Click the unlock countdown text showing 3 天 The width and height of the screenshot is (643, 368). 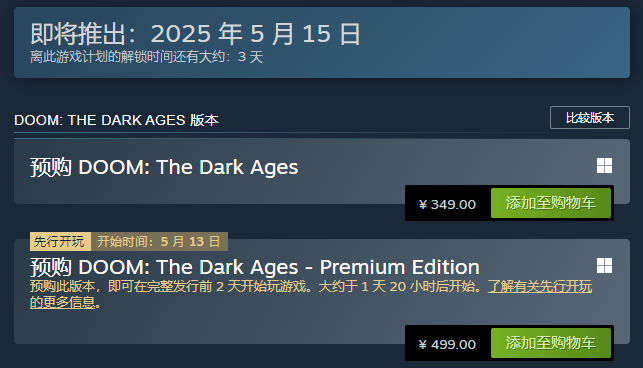click(x=146, y=57)
